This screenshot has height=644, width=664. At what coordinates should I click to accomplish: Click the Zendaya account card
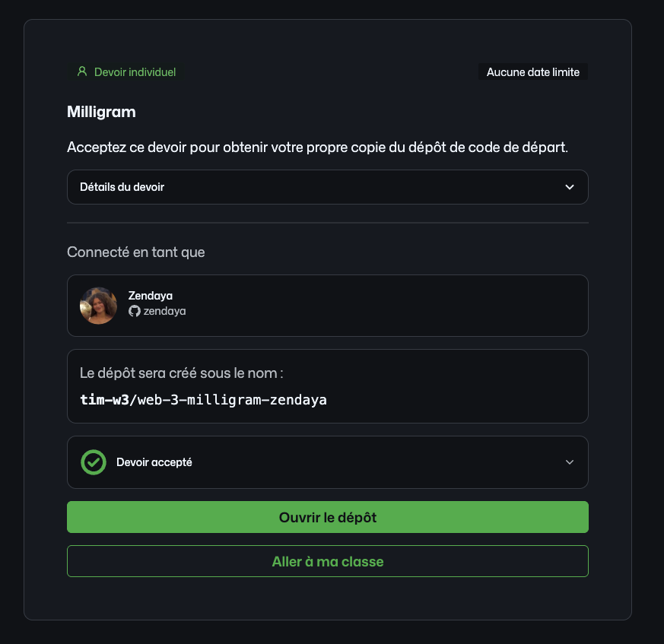[x=328, y=306]
